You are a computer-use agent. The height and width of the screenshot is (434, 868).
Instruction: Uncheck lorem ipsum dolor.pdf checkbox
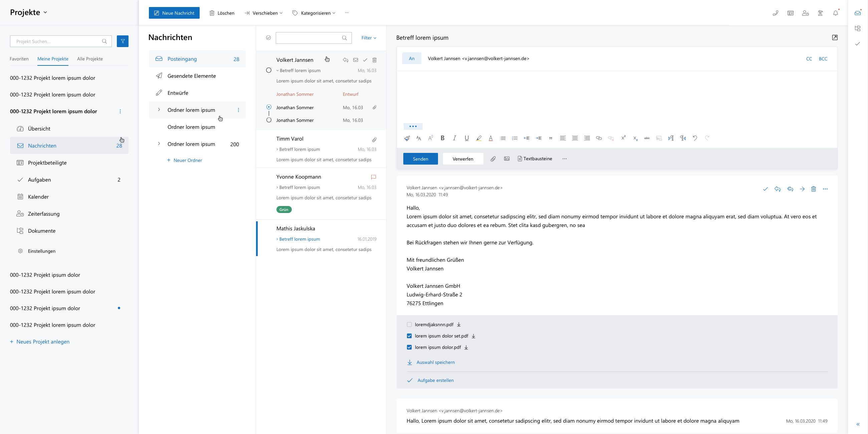click(x=409, y=347)
